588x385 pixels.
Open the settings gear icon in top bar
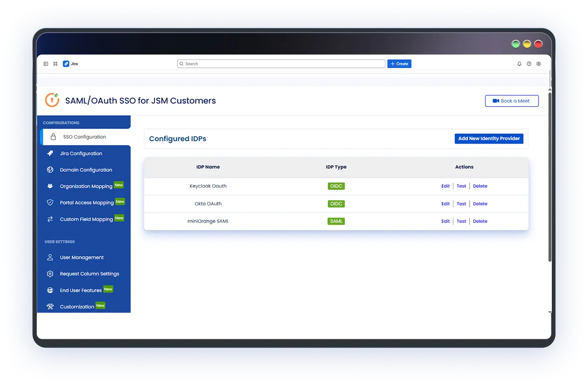539,64
